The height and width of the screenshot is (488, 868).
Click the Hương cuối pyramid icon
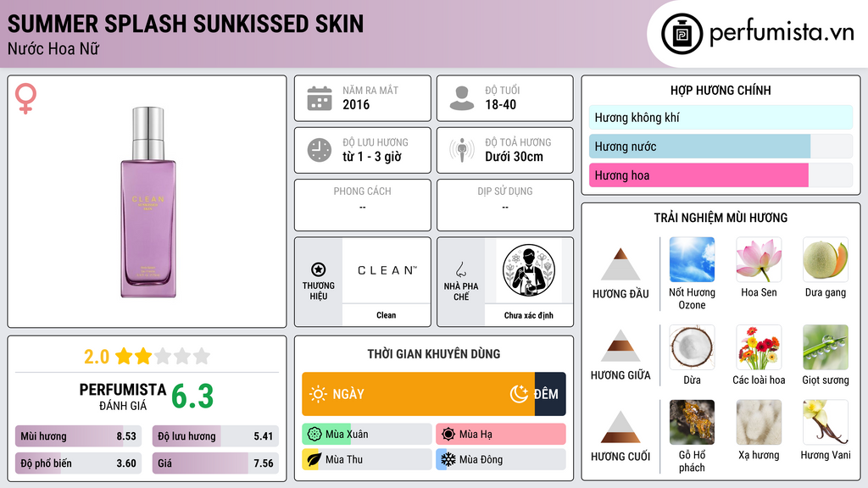coord(620,427)
